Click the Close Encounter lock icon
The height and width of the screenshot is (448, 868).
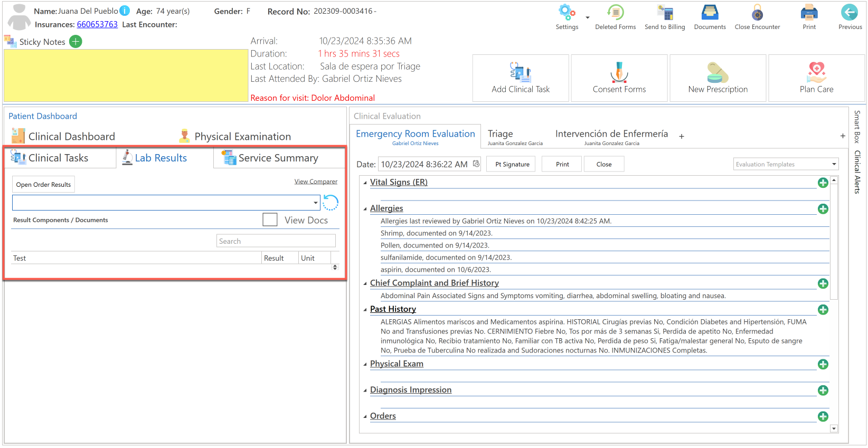757,12
